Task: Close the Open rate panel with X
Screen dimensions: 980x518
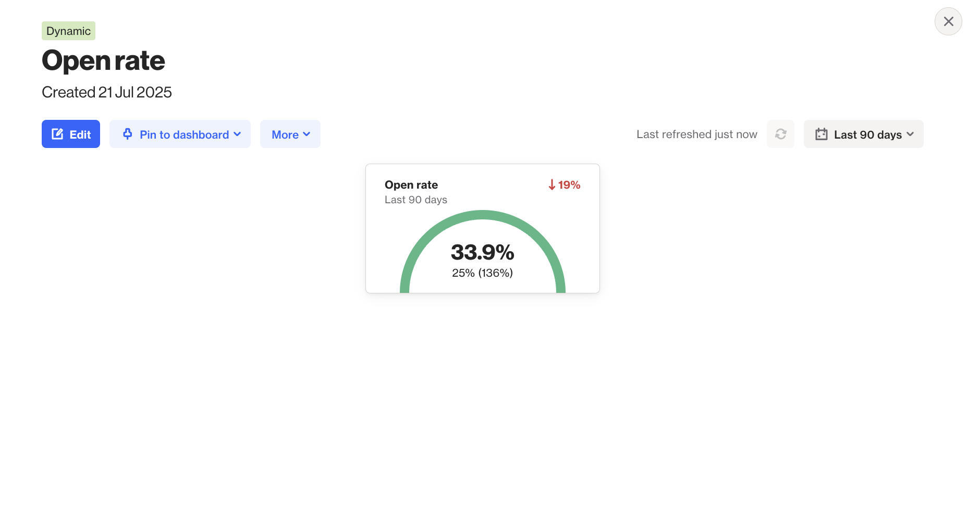Action: click(x=948, y=21)
